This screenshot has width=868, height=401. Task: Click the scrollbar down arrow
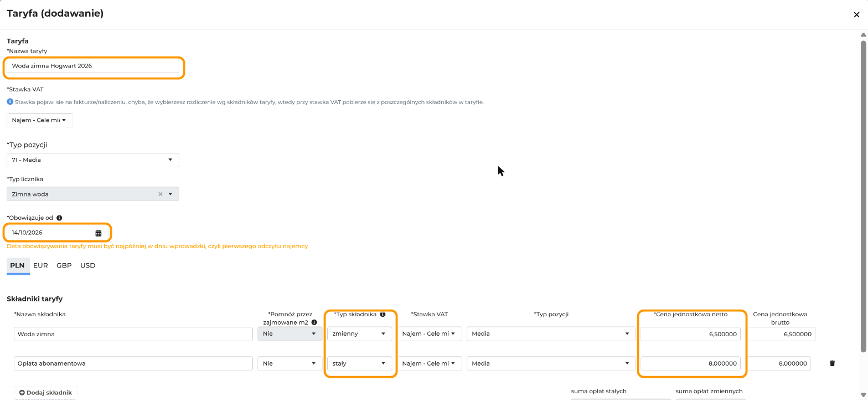tap(863, 395)
